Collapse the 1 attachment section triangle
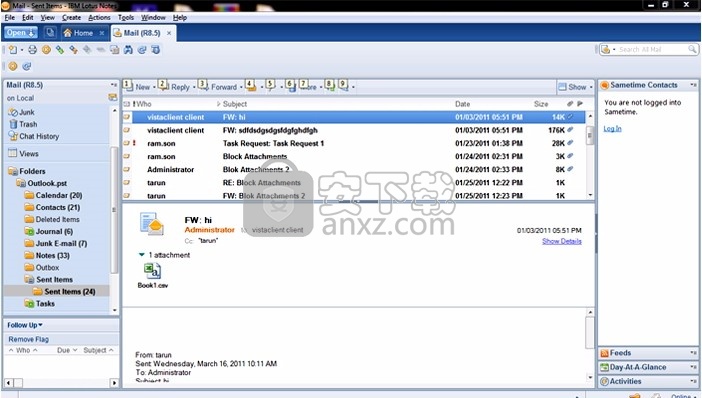This screenshot has width=702, height=398. [141, 255]
